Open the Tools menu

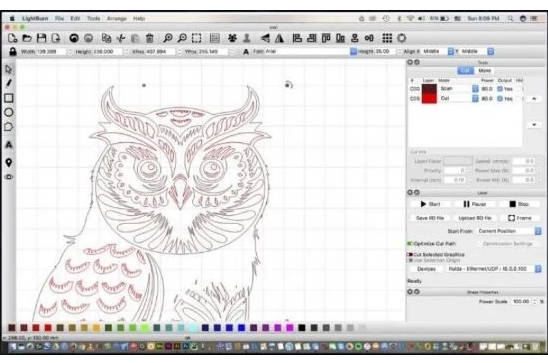[x=93, y=19]
